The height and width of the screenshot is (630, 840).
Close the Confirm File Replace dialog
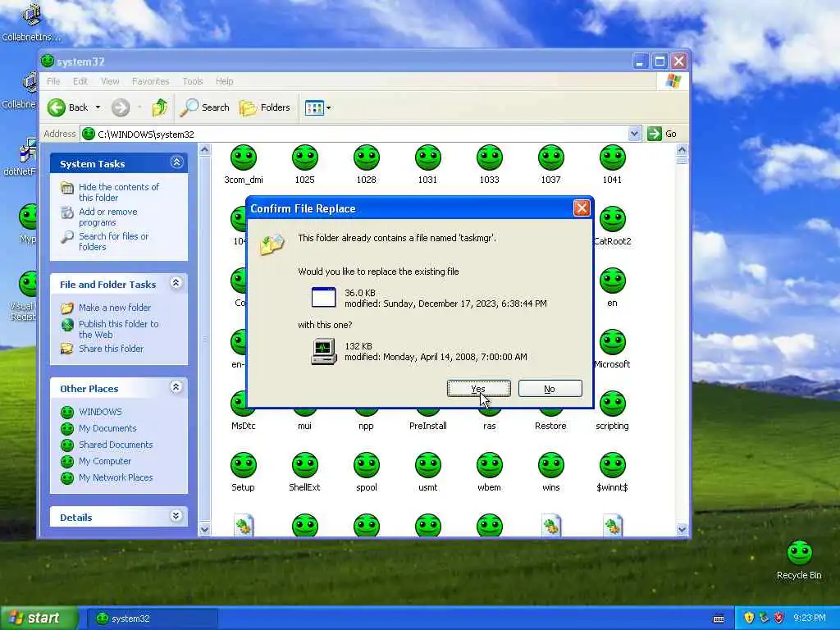pyautogui.click(x=582, y=208)
